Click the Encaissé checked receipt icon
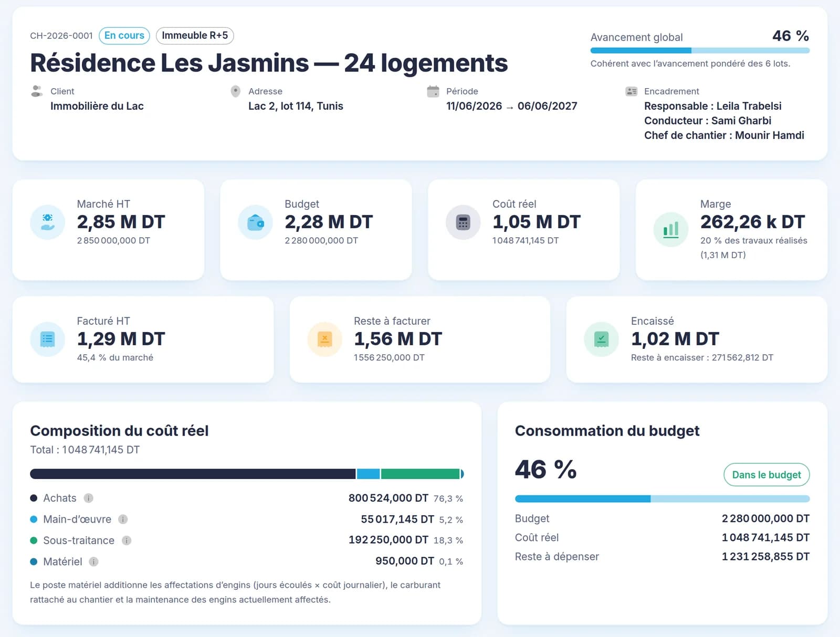The height and width of the screenshot is (637, 840). tap(602, 339)
